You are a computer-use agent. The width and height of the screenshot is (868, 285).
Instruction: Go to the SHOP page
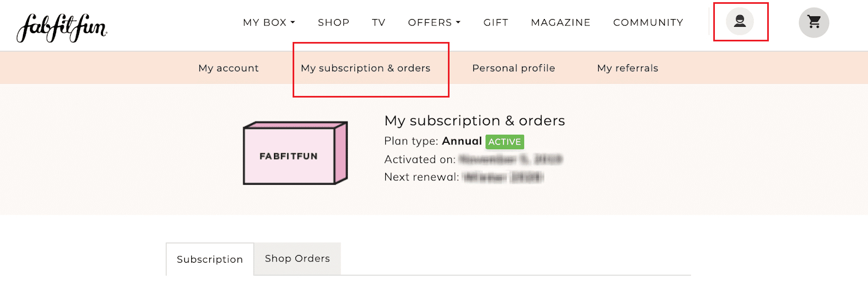[x=333, y=22]
